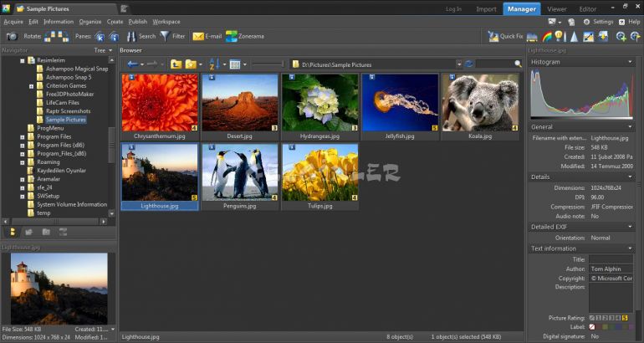Click the globe with green plus icon
The height and width of the screenshot is (343, 644).
tap(621, 37)
